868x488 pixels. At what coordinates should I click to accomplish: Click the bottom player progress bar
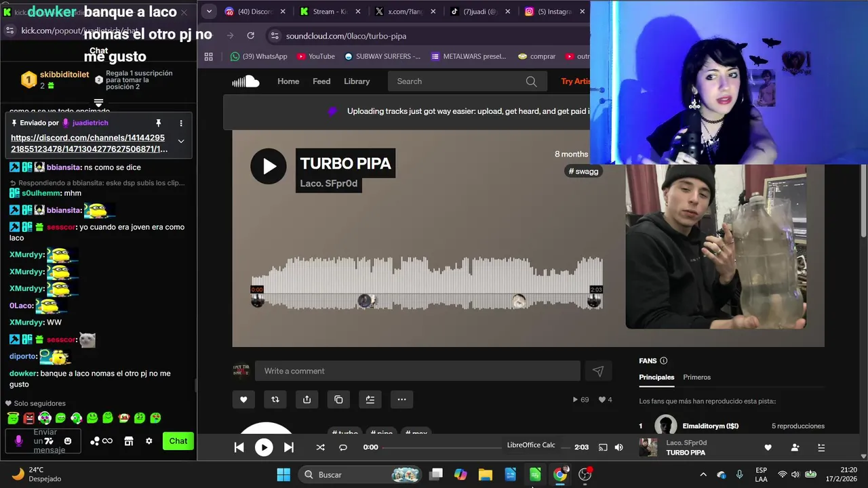point(475,447)
